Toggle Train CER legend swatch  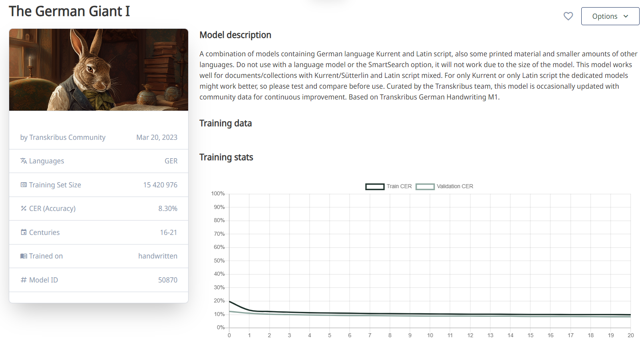pos(375,187)
